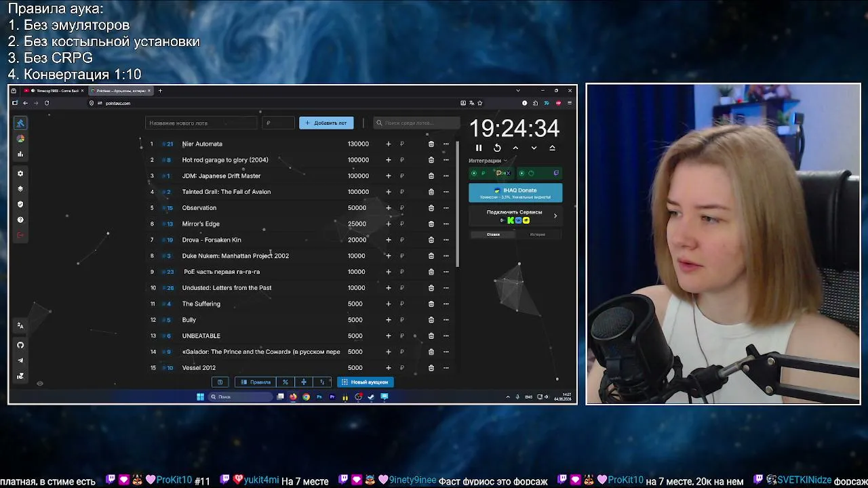Go back in the browser
The height and width of the screenshot is (488, 868).
(x=25, y=103)
